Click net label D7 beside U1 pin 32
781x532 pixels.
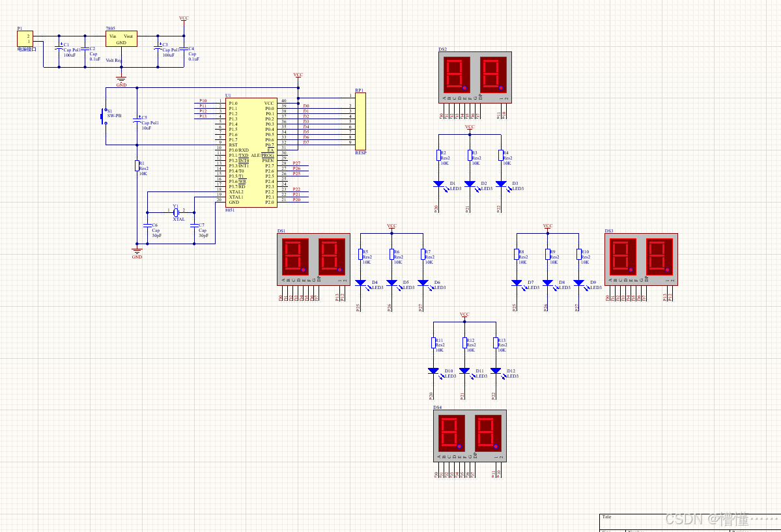tap(306, 143)
